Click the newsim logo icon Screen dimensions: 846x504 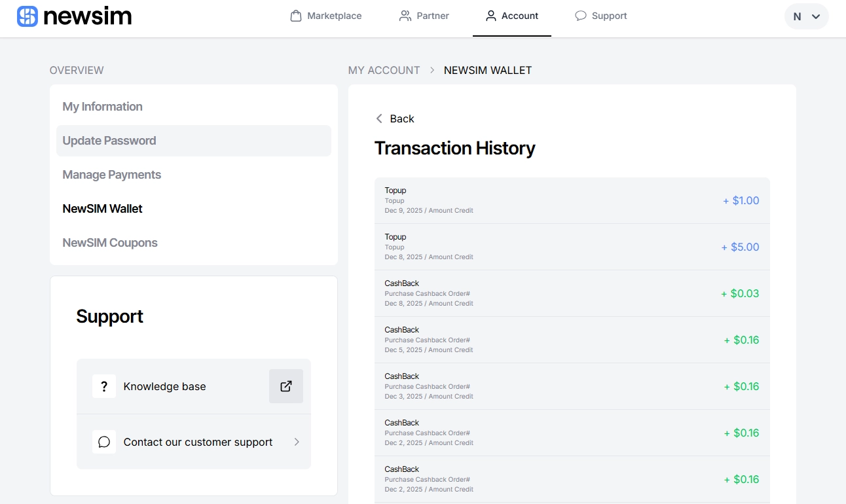point(28,16)
